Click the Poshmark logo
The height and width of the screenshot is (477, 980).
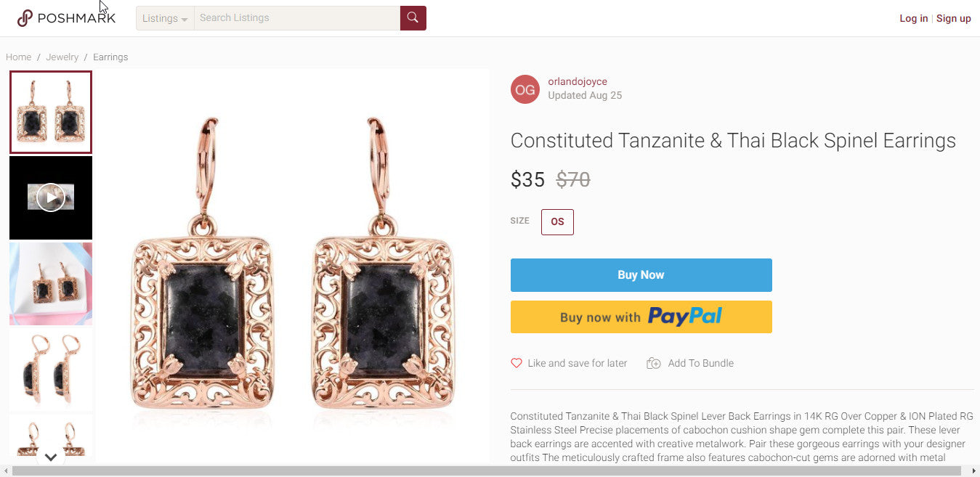click(x=65, y=17)
